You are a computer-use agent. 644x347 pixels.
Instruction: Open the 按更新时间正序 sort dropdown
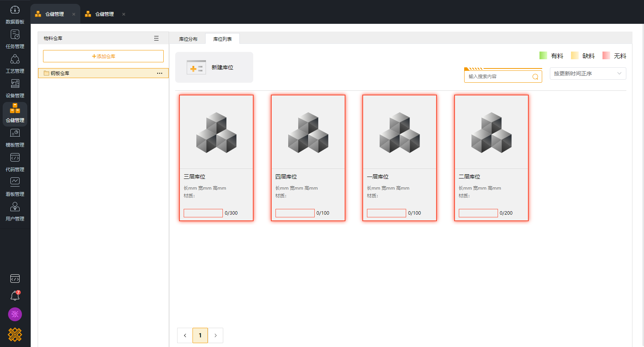click(x=588, y=73)
